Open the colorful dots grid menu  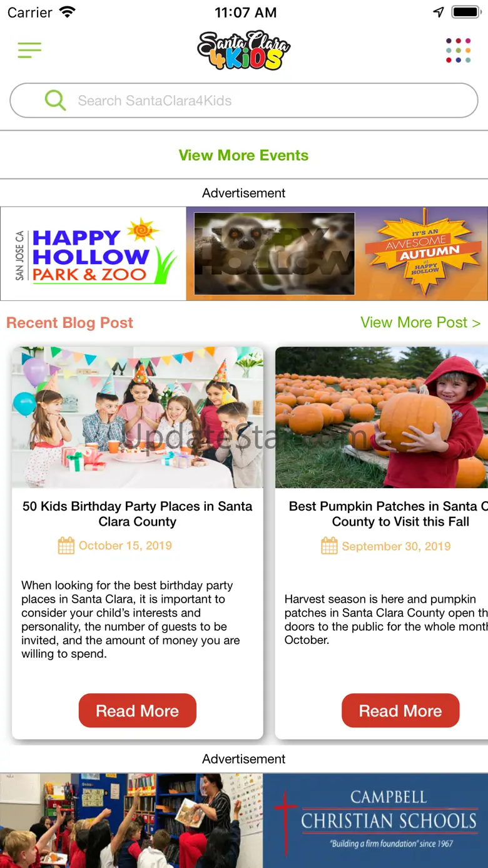coord(458,50)
